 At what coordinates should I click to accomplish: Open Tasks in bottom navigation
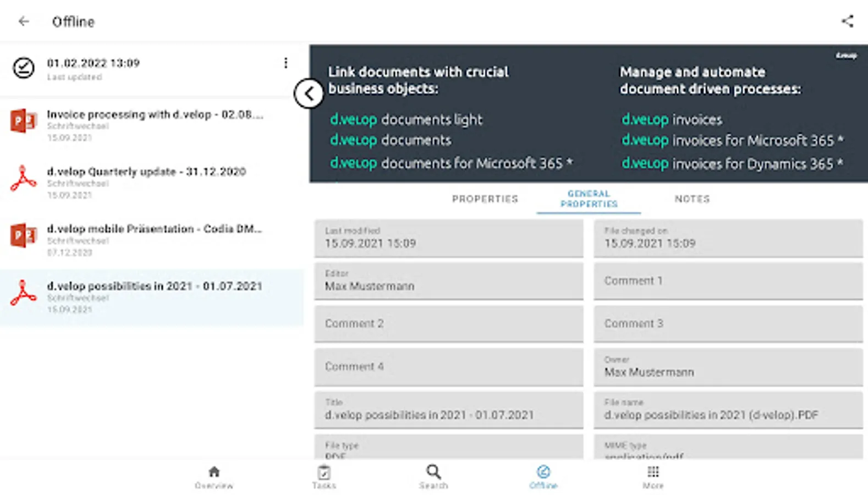[324, 477]
